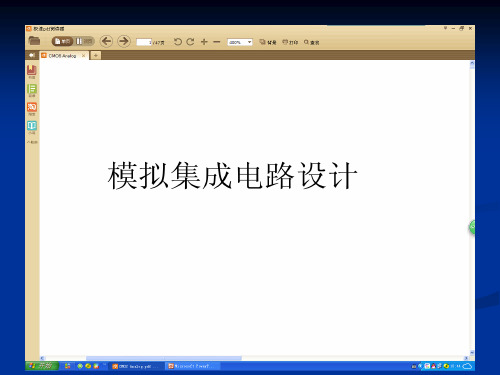
Task: Click the orange Taobao sidebar icon
Action: [x=32, y=109]
